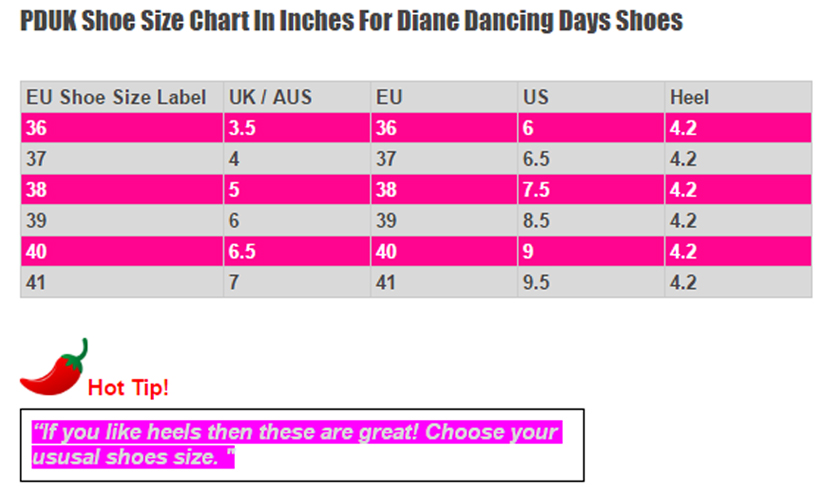
Task: Click the red chili pepper icon
Action: click(x=54, y=367)
